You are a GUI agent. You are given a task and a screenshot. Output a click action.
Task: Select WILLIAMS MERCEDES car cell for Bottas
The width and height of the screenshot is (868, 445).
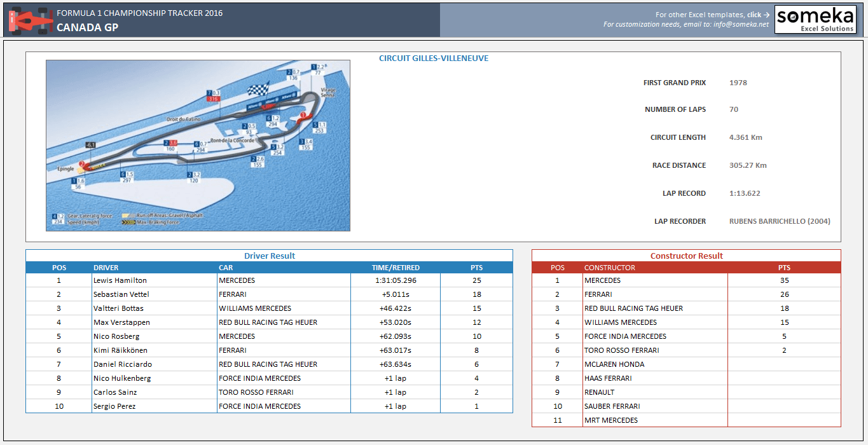[x=284, y=308]
